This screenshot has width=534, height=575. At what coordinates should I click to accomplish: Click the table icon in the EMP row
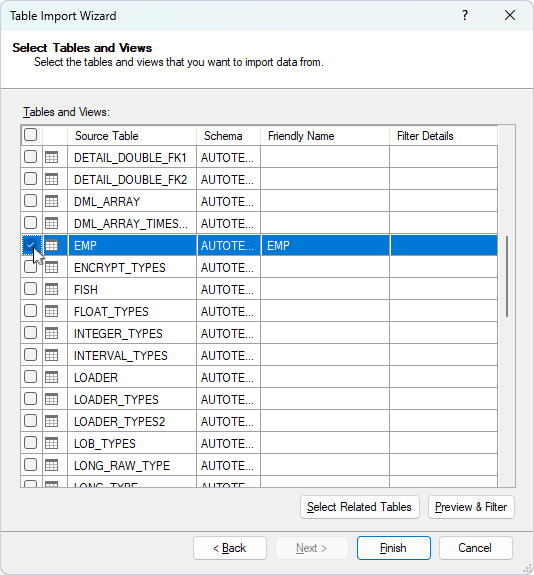[x=51, y=245]
